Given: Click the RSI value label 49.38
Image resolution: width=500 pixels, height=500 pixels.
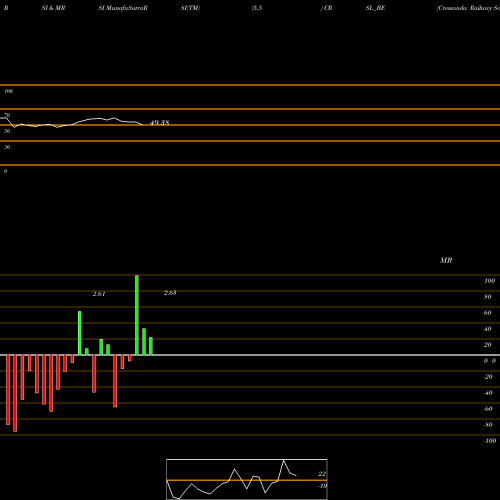Looking at the screenshot, I should point(160,123).
